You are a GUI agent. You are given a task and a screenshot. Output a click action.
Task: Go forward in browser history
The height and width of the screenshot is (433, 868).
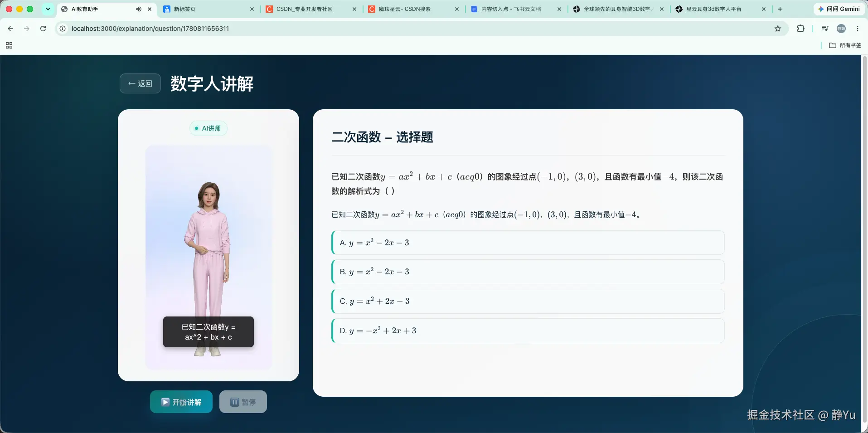click(x=27, y=29)
